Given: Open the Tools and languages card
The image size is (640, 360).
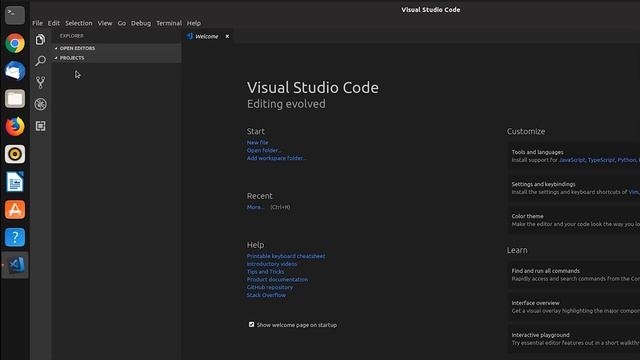Looking at the screenshot, I should (573, 156).
